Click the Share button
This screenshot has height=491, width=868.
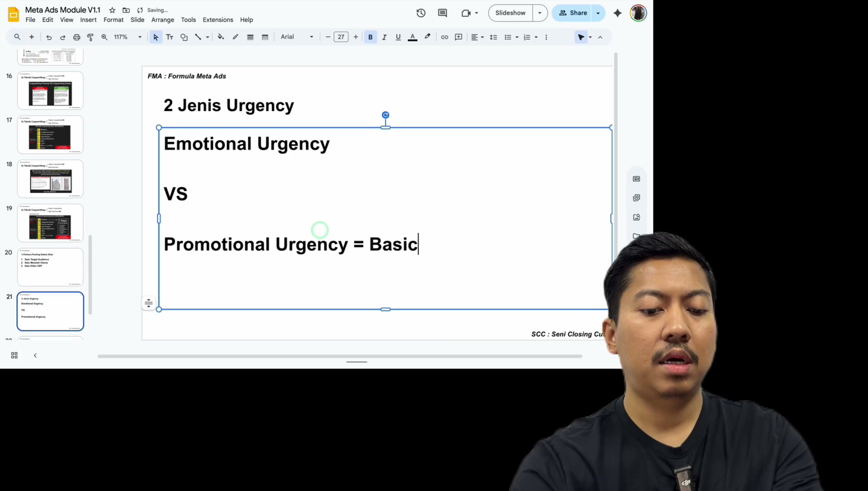pyautogui.click(x=573, y=13)
